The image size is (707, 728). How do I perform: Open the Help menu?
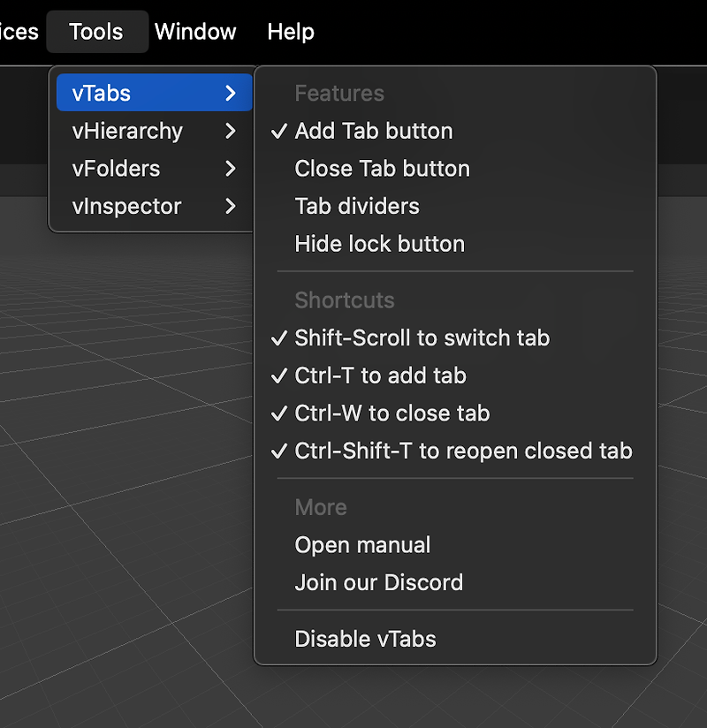(291, 32)
